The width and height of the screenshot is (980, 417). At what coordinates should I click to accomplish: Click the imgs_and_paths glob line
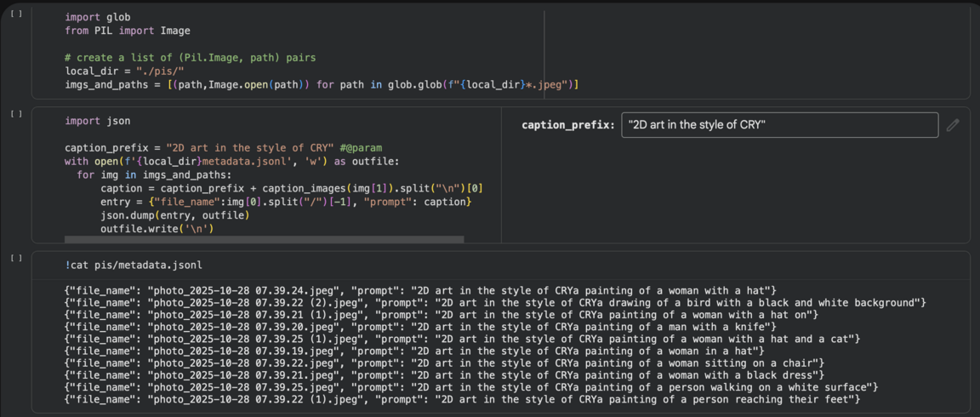pos(322,85)
